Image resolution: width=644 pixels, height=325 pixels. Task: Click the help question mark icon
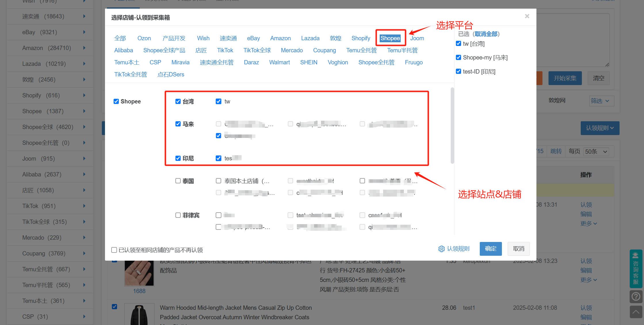[x=636, y=296]
